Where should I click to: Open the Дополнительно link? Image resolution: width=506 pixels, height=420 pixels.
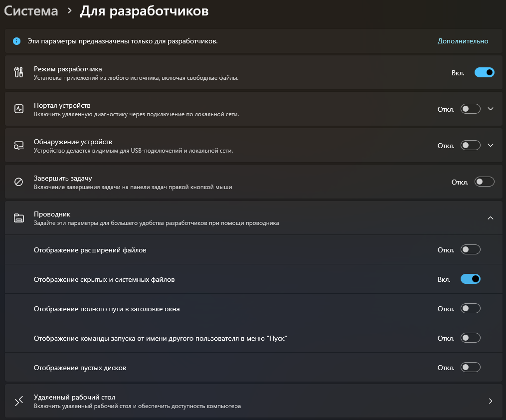coord(463,41)
